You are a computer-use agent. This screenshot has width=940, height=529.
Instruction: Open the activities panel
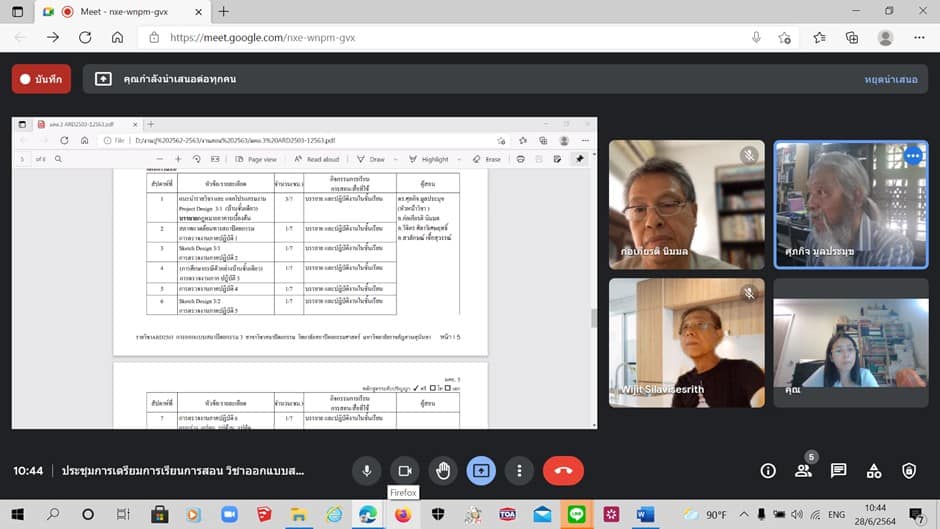873,470
